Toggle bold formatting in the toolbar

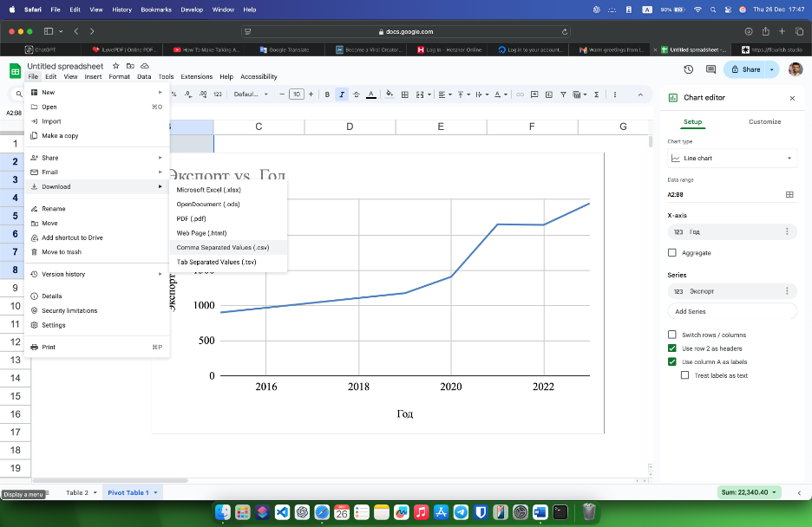click(x=327, y=94)
